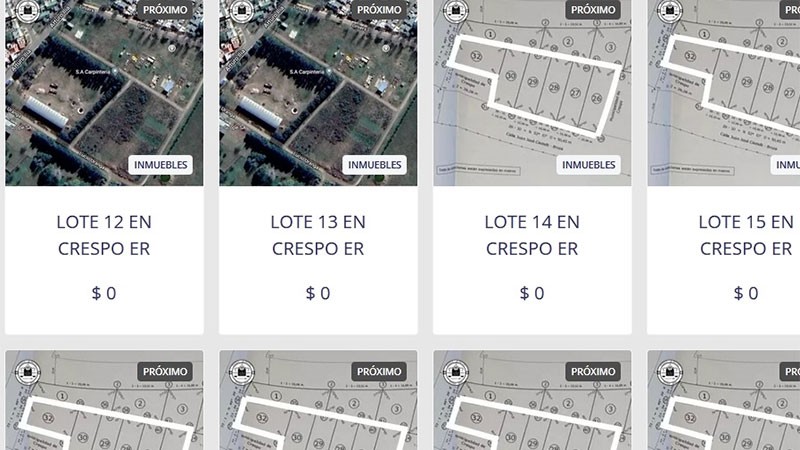Open the "LOTE 15 EN CRESPO ER" title
800x450 pixels.
click(x=746, y=235)
